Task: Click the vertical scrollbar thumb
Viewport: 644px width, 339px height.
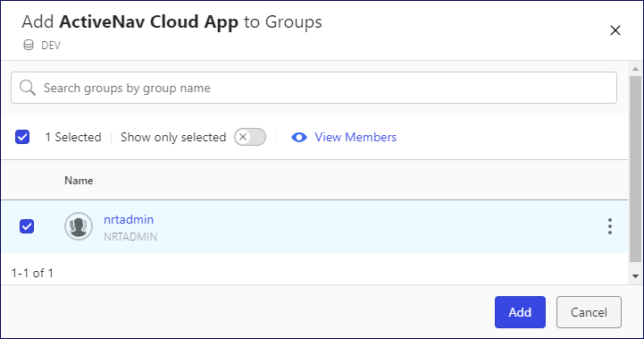Action: (635, 169)
